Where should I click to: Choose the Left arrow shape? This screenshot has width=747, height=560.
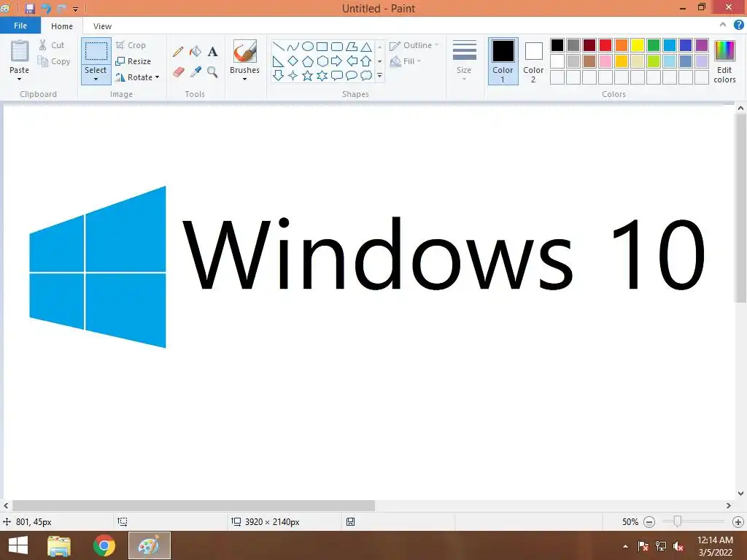(x=352, y=61)
